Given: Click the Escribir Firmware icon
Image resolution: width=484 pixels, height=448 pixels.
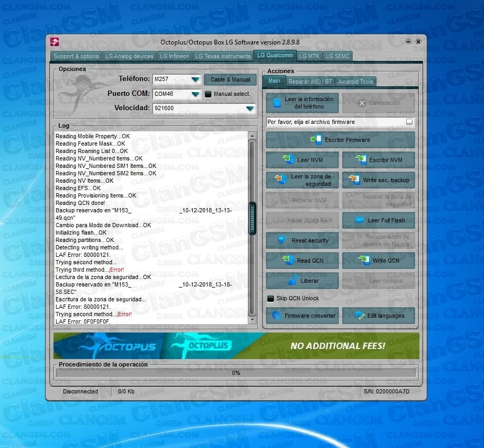Looking at the screenshot, I should (316, 140).
